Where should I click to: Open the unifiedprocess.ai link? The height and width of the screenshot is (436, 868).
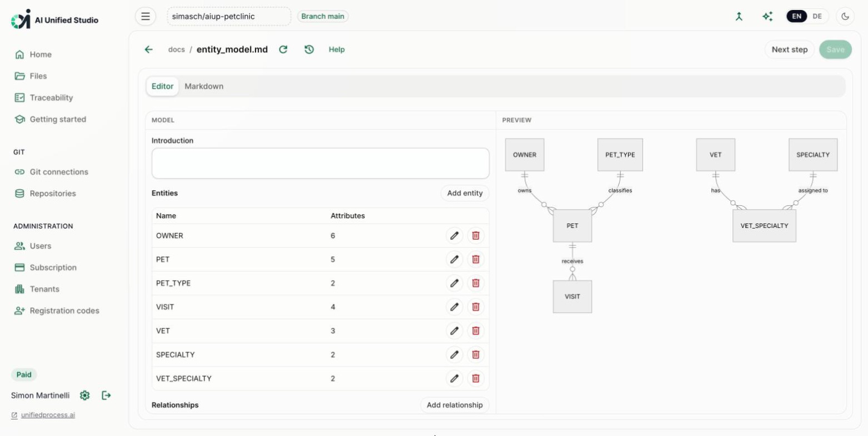pos(48,415)
